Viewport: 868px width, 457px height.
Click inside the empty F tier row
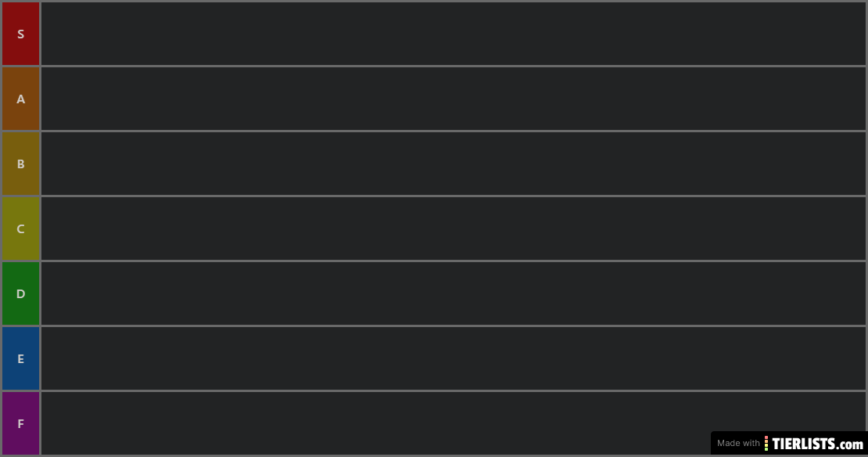[376, 423]
